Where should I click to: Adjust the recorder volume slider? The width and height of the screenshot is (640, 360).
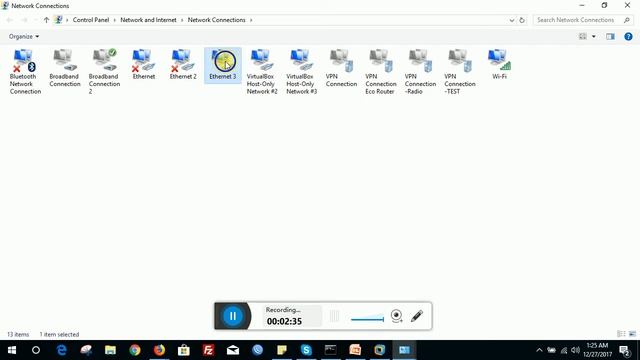[x=367, y=319]
